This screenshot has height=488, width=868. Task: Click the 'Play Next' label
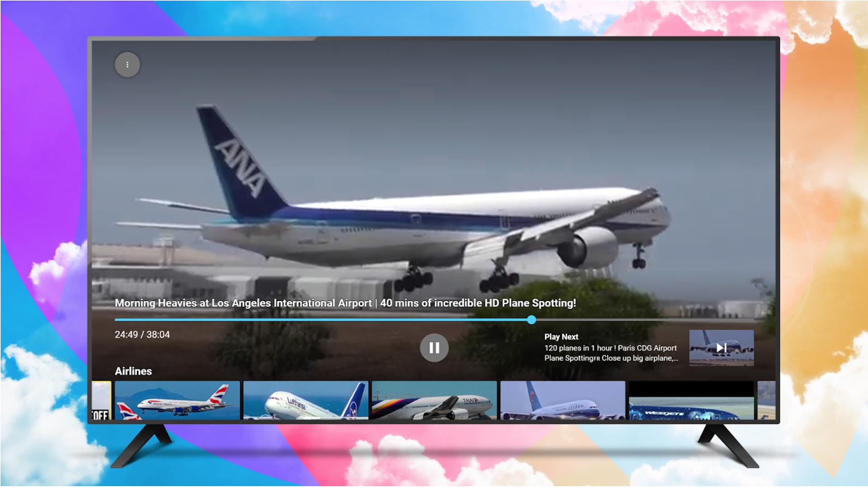point(561,337)
